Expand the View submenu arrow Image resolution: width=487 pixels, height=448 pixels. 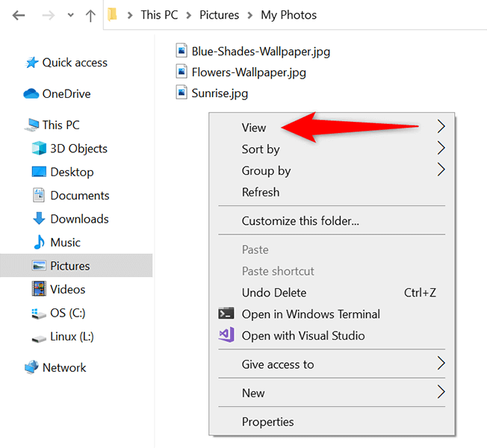(441, 126)
